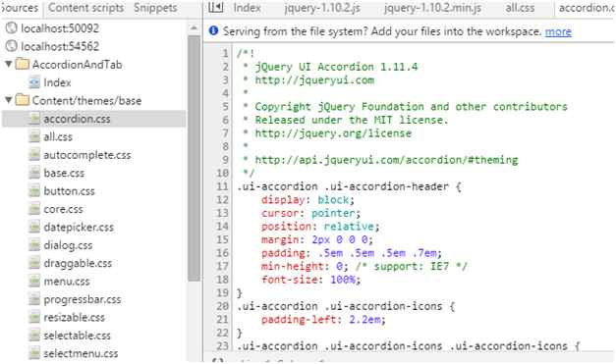Click the menu.css file icon
Viewport: 616px width, 364px height.
click(x=34, y=281)
